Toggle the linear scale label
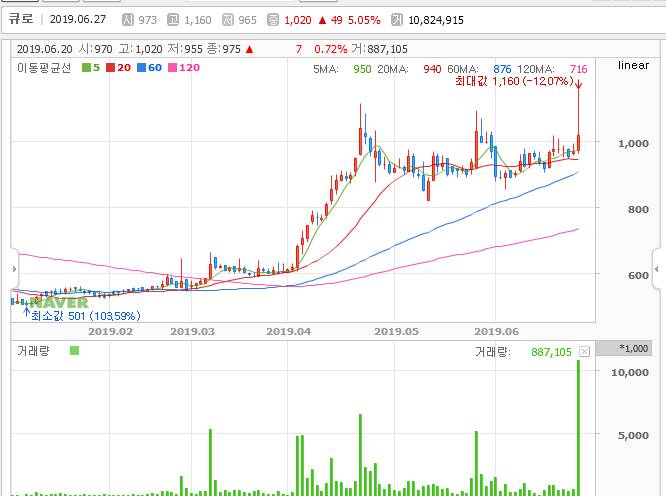Viewport: 666px width, 496px height. coord(633,65)
